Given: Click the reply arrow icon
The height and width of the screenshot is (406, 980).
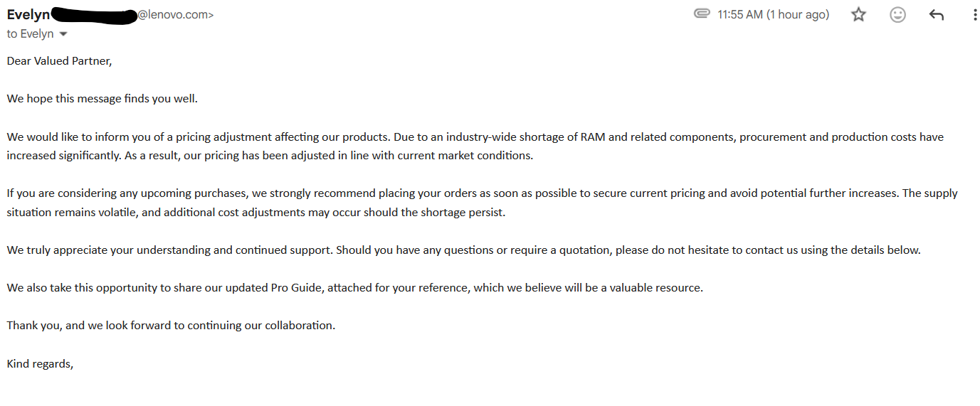Looking at the screenshot, I should pos(937,15).
